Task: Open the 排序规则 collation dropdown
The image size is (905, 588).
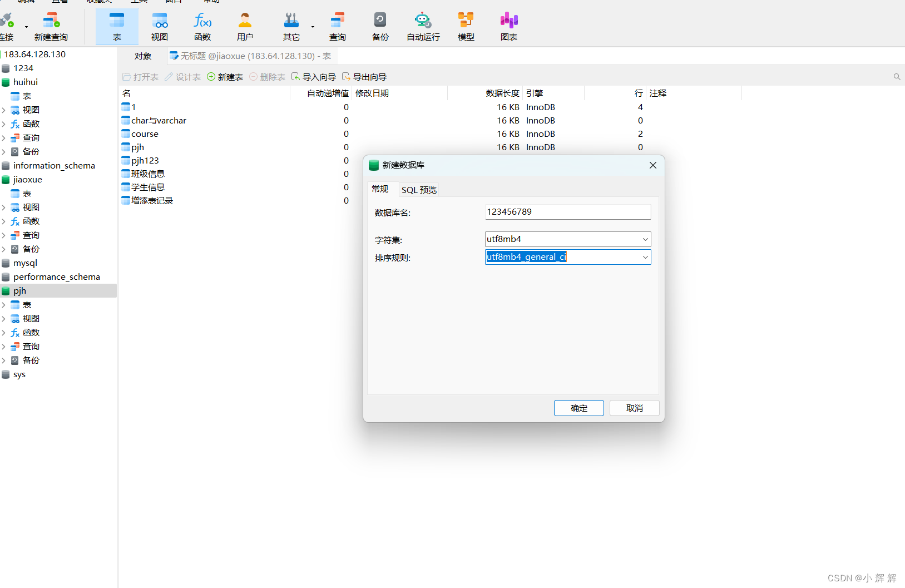Action: (645, 257)
